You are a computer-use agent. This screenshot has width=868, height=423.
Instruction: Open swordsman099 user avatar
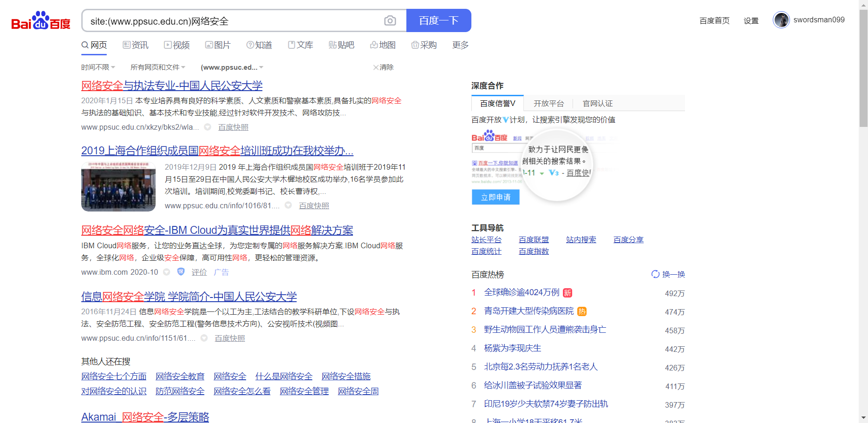[x=781, y=20]
